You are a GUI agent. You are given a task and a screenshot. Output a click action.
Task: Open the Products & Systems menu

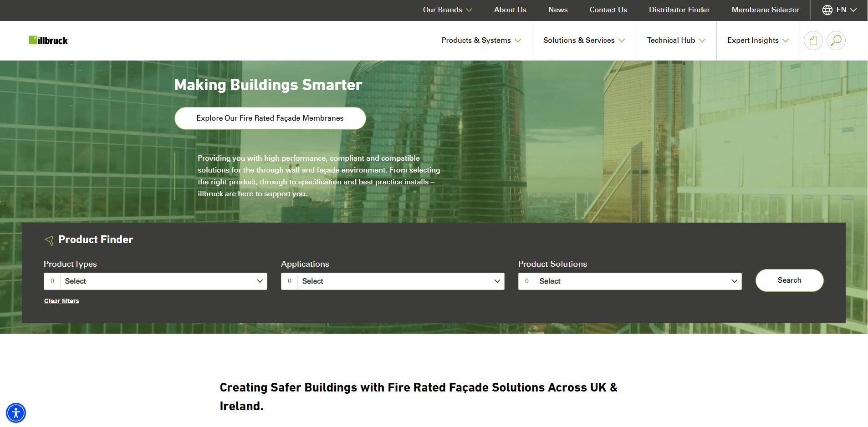pyautogui.click(x=481, y=41)
